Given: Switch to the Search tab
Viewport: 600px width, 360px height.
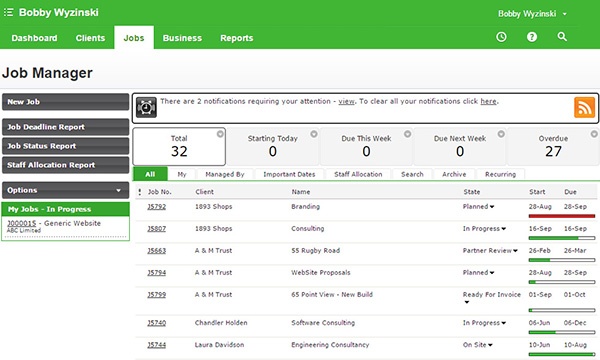Looking at the screenshot, I should pyautogui.click(x=412, y=174).
